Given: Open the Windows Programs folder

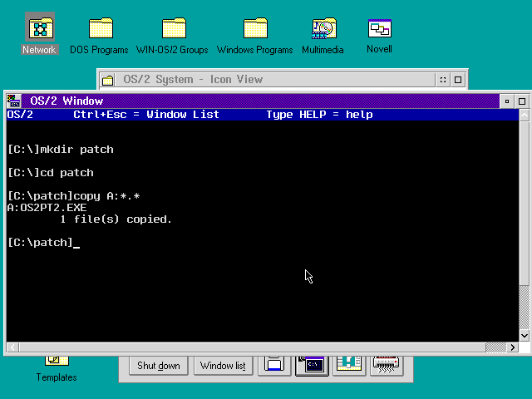Looking at the screenshot, I should pos(255,36).
